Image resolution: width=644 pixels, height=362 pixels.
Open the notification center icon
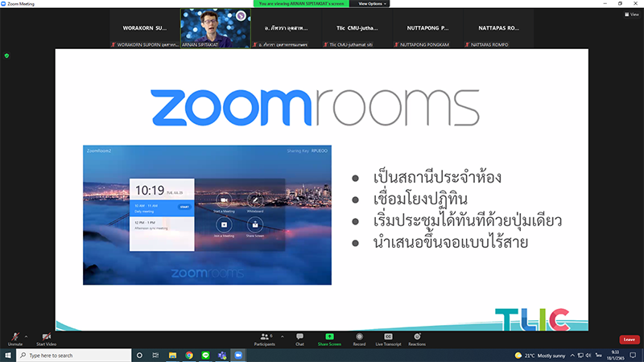point(633,356)
